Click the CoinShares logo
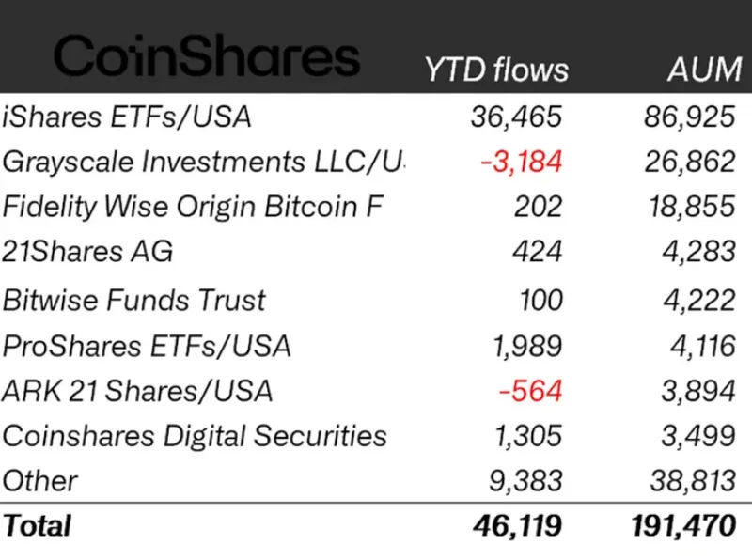Viewport: 752px width, 560px height. [207, 56]
